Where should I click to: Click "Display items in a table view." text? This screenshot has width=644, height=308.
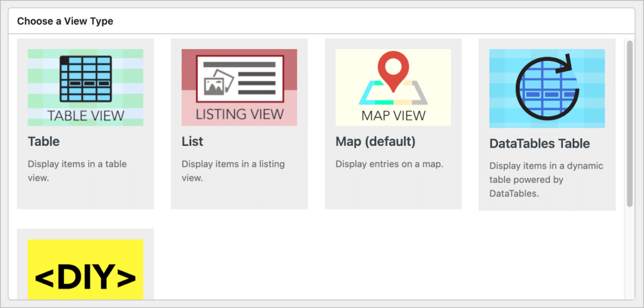tap(77, 171)
